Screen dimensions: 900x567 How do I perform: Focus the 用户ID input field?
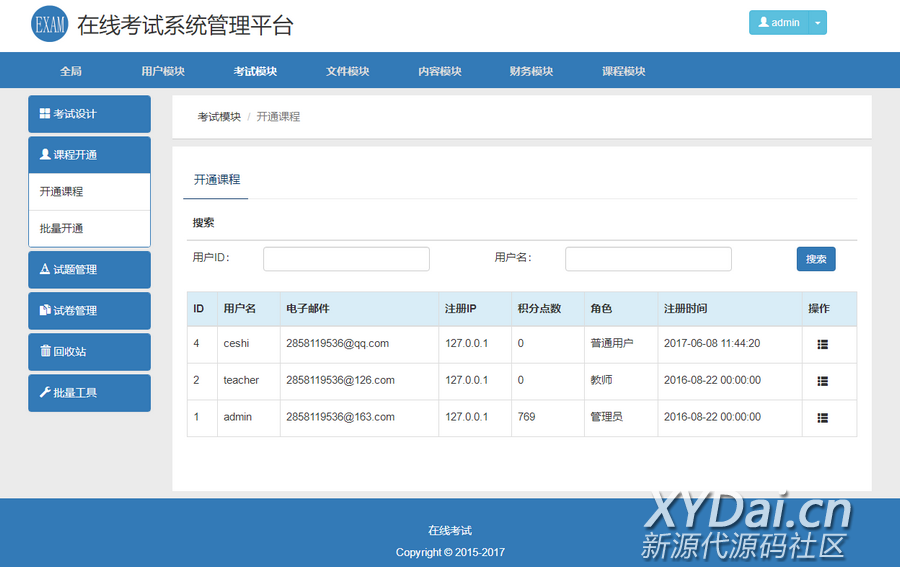(346, 259)
